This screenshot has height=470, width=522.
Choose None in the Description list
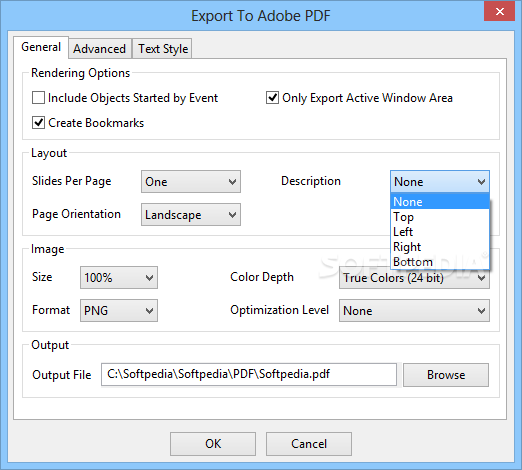[440, 202]
